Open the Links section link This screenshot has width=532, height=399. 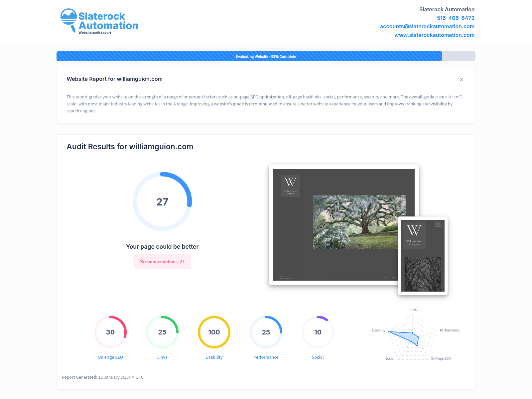point(162,357)
